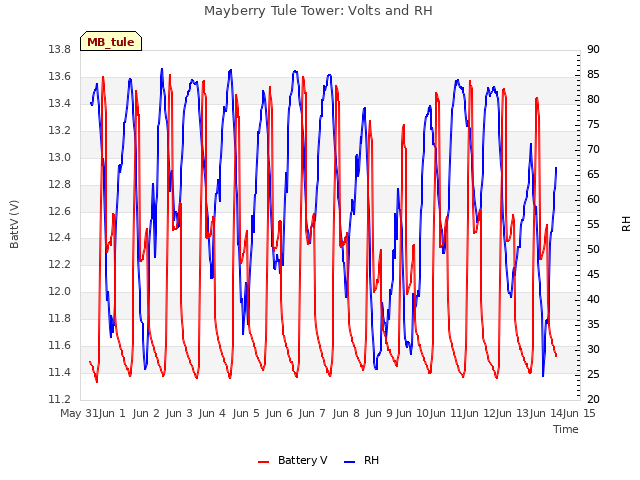Click the 12.0 voltage tick label

click(60, 291)
